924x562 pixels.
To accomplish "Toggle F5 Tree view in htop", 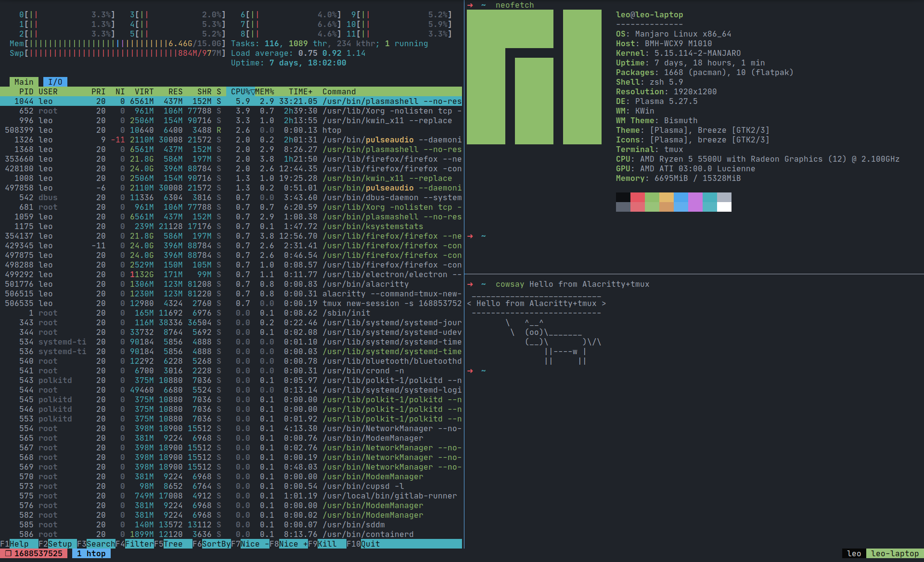I will tap(173, 544).
